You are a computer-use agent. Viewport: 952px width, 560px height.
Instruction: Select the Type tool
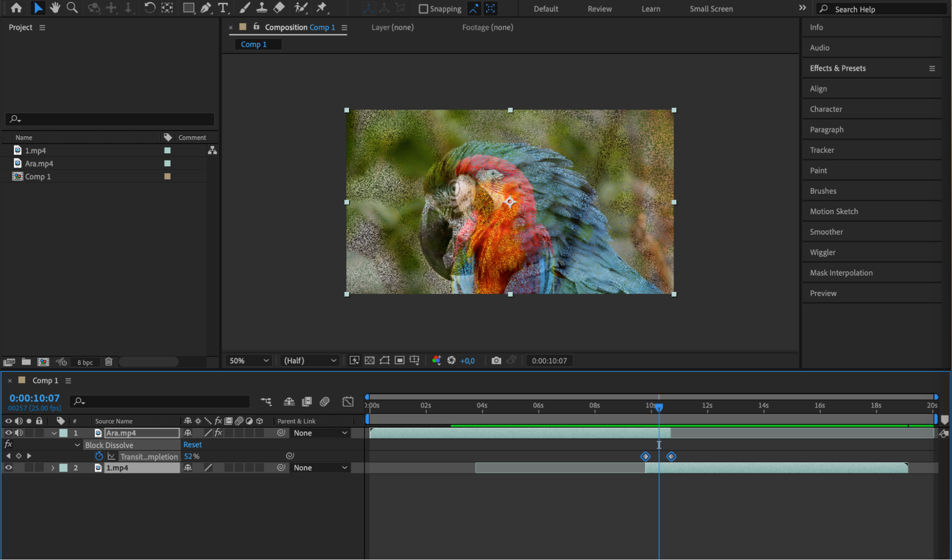(x=222, y=8)
